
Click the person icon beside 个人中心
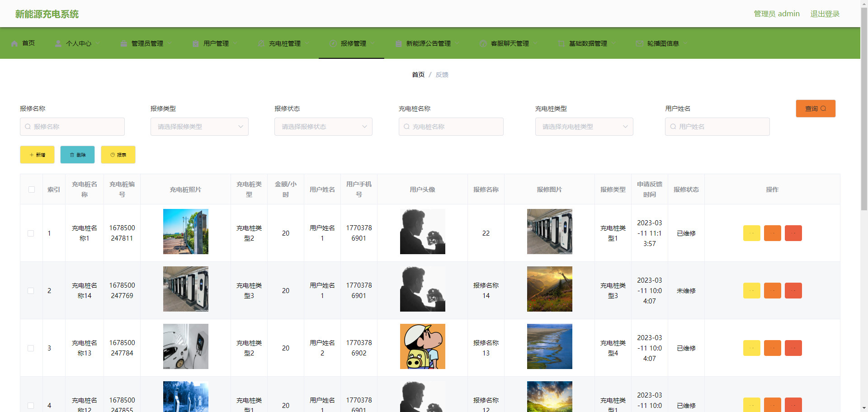click(x=58, y=43)
